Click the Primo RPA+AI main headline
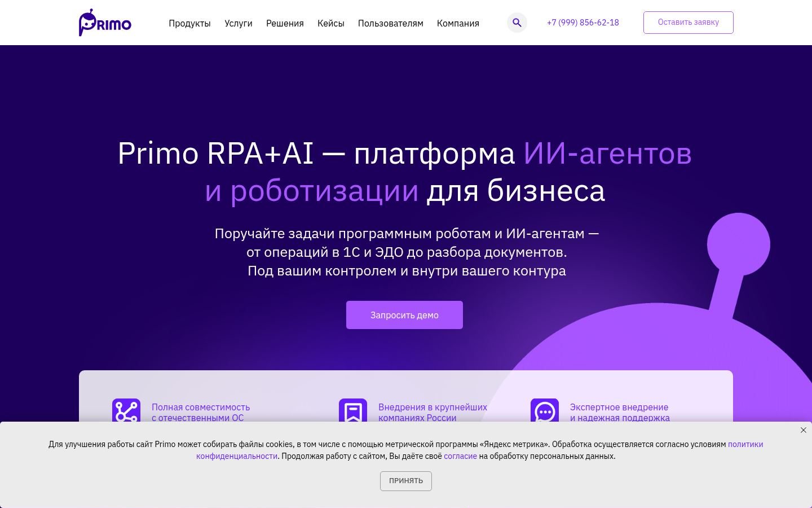Viewport: 812px width, 508px height. point(405,172)
